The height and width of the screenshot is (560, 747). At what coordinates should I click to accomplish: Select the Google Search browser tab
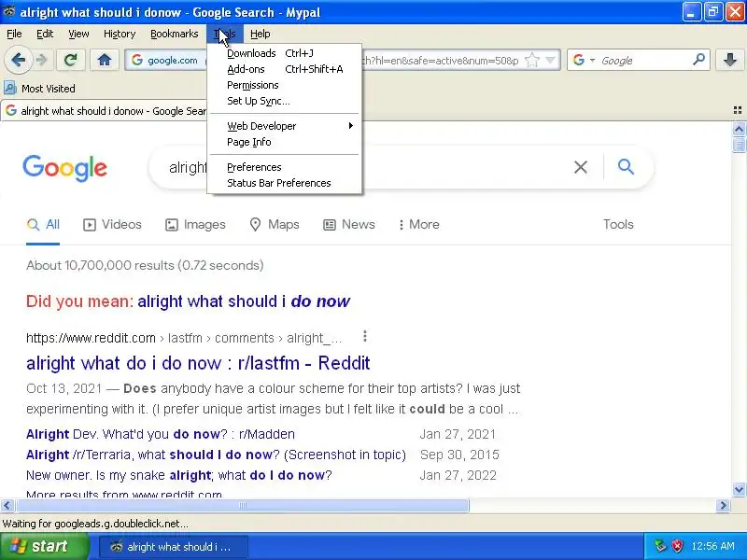(105, 111)
